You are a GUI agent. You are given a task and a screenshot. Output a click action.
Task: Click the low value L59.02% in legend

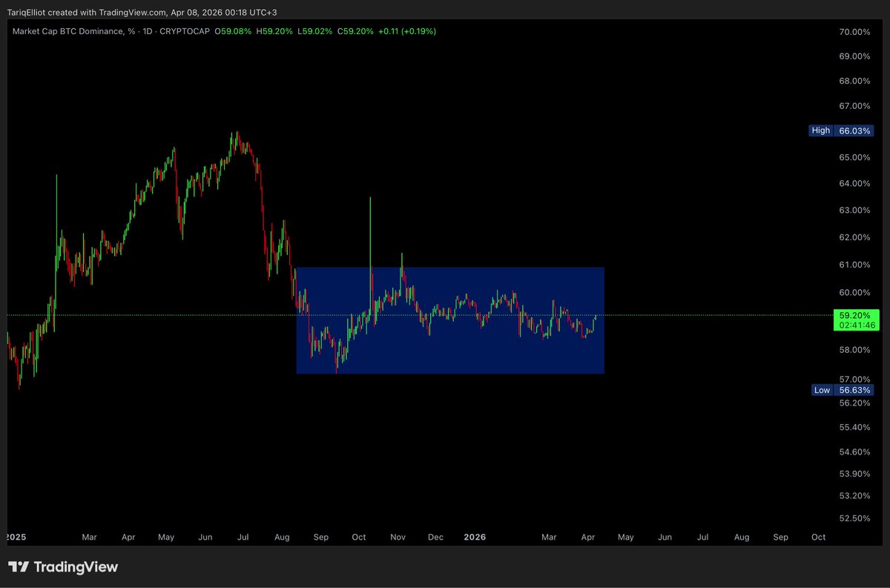314,31
